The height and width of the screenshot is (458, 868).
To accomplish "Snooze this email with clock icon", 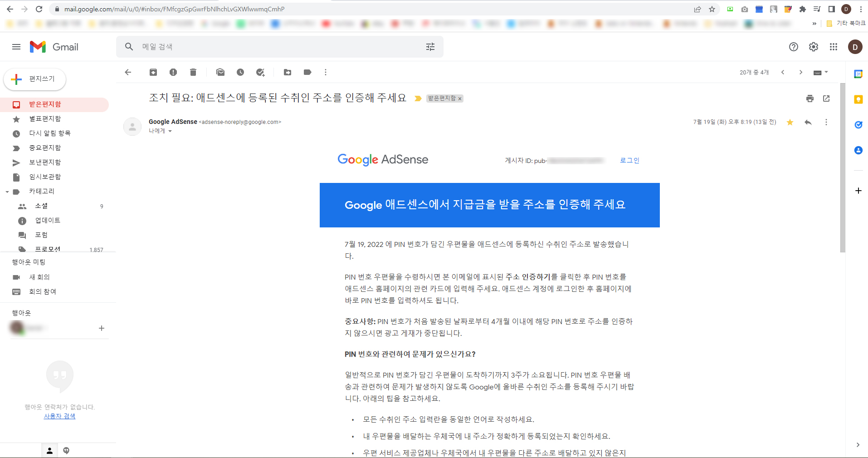I will (240, 72).
